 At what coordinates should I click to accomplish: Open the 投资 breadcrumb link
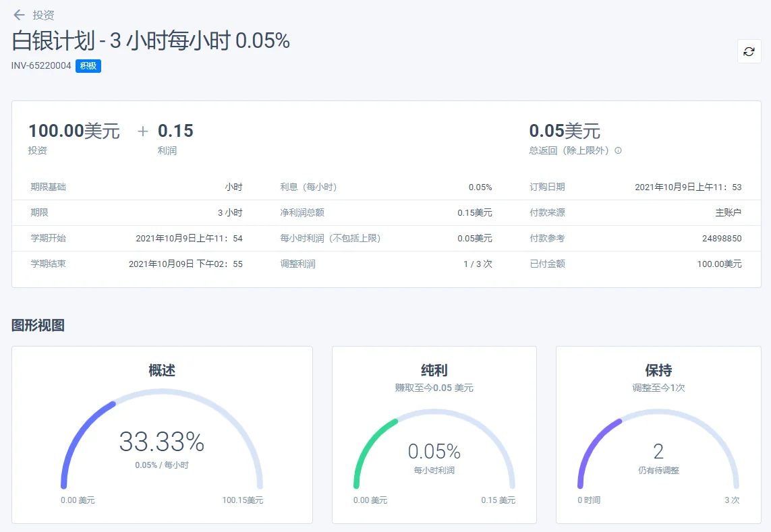[x=45, y=15]
